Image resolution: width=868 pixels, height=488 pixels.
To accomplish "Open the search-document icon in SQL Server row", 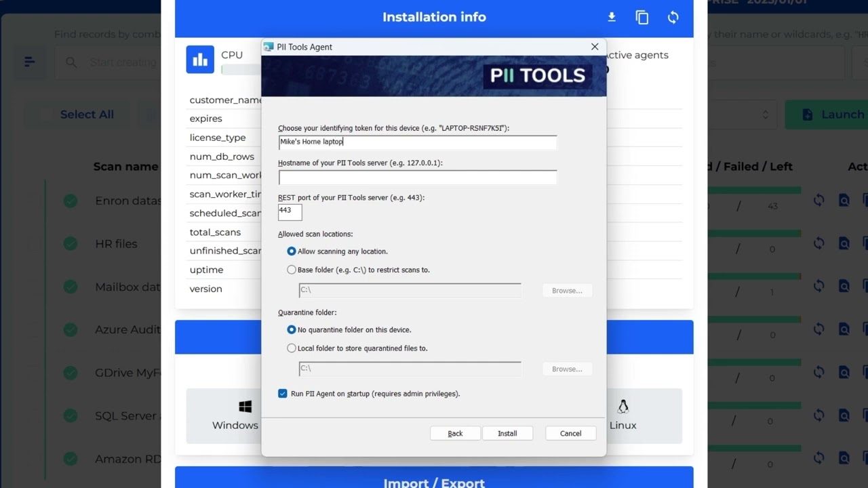I will pyautogui.click(x=844, y=415).
